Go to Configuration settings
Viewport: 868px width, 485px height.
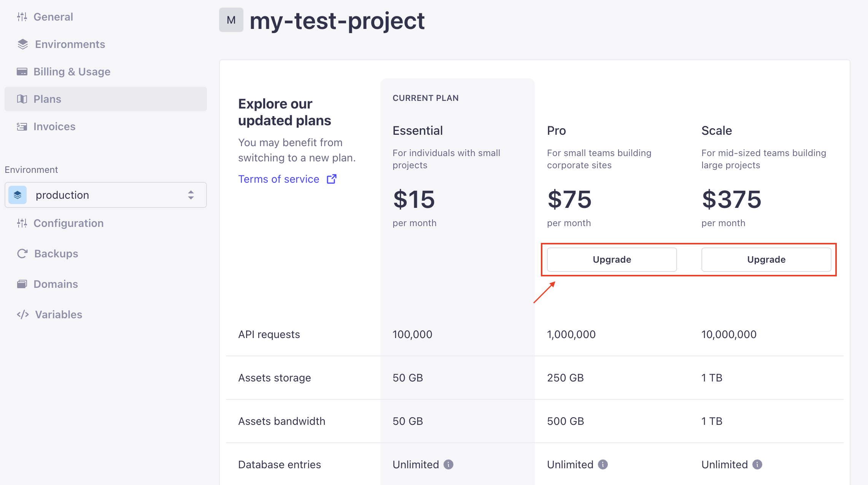pyautogui.click(x=68, y=223)
